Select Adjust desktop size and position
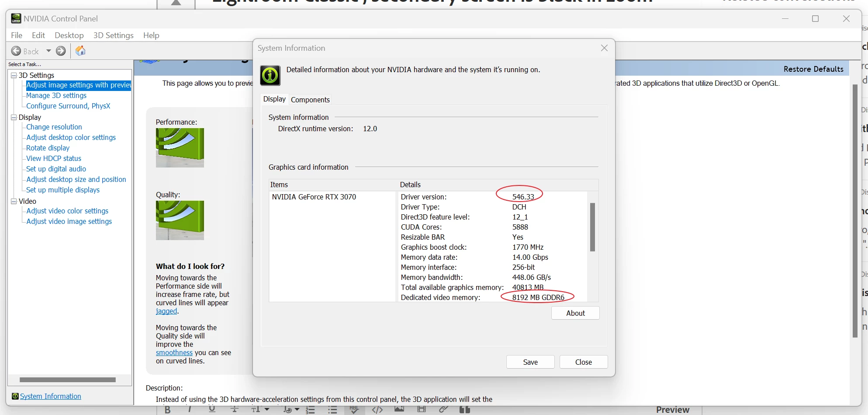The image size is (868, 415). coord(76,180)
